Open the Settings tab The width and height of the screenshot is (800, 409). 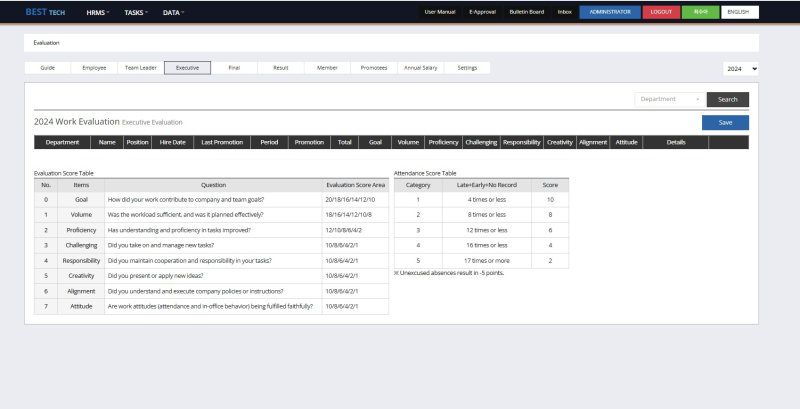coord(467,68)
